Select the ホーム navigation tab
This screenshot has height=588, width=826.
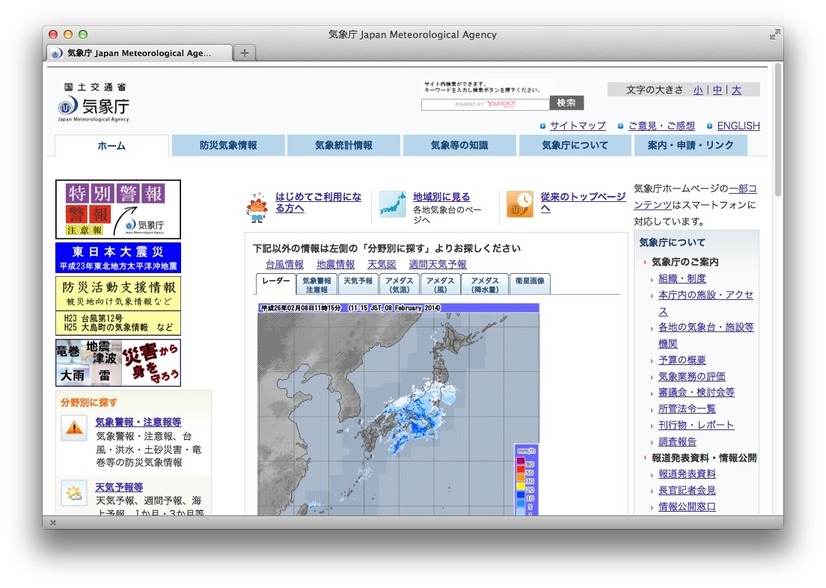pyautogui.click(x=112, y=146)
